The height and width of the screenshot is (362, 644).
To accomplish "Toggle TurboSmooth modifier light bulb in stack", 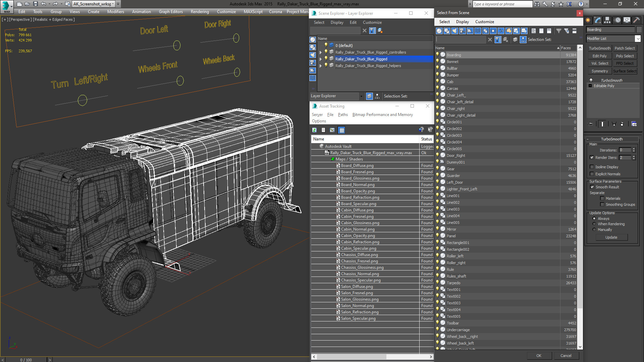I will point(591,80).
